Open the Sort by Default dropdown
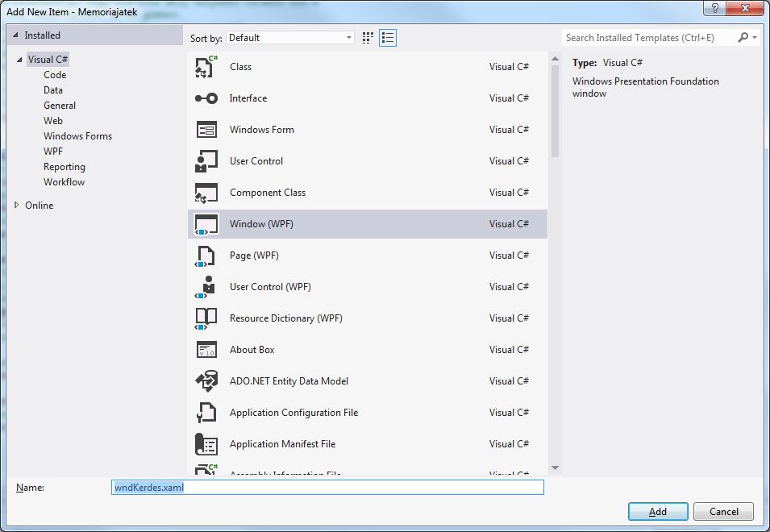Image resolution: width=770 pixels, height=532 pixels. (x=290, y=38)
